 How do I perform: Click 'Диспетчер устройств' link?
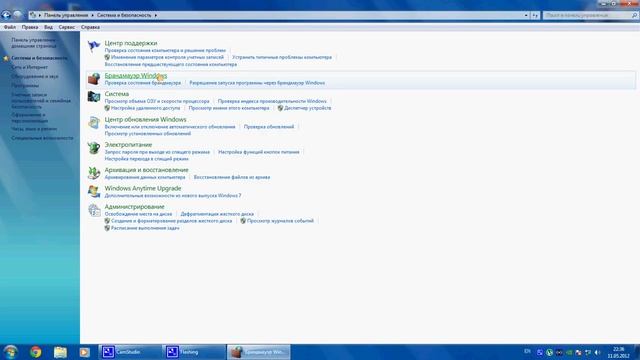pos(307,108)
